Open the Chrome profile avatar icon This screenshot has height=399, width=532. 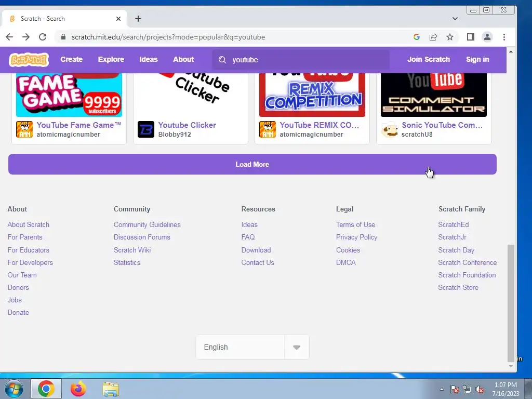(487, 37)
